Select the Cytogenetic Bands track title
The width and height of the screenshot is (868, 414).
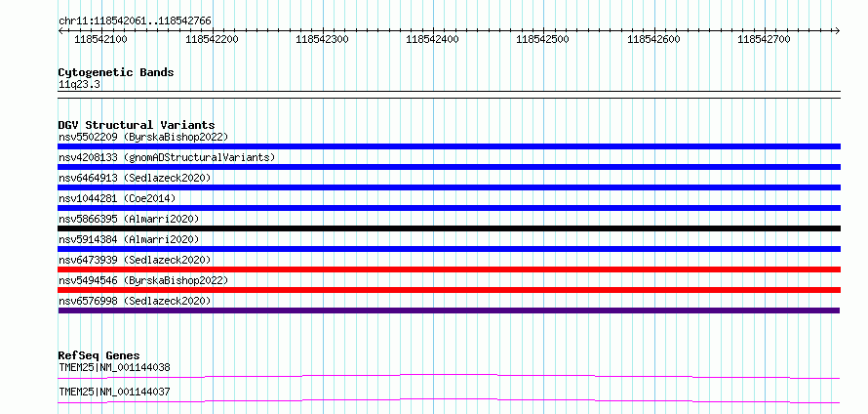[116, 72]
